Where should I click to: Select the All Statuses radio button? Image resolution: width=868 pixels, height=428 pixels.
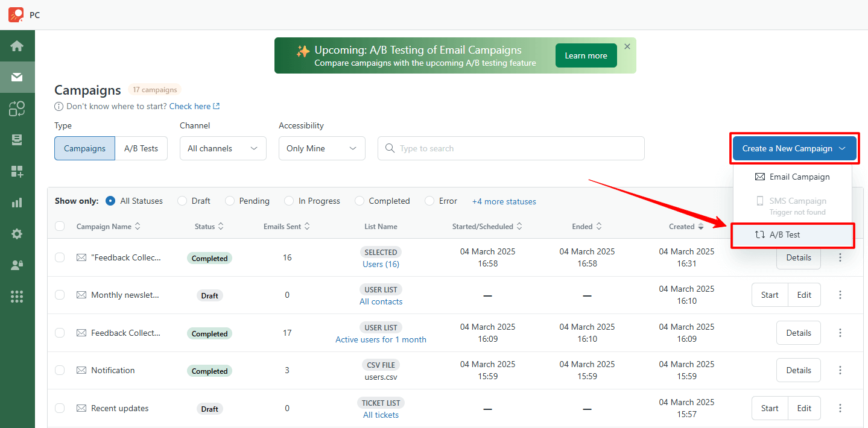110,201
